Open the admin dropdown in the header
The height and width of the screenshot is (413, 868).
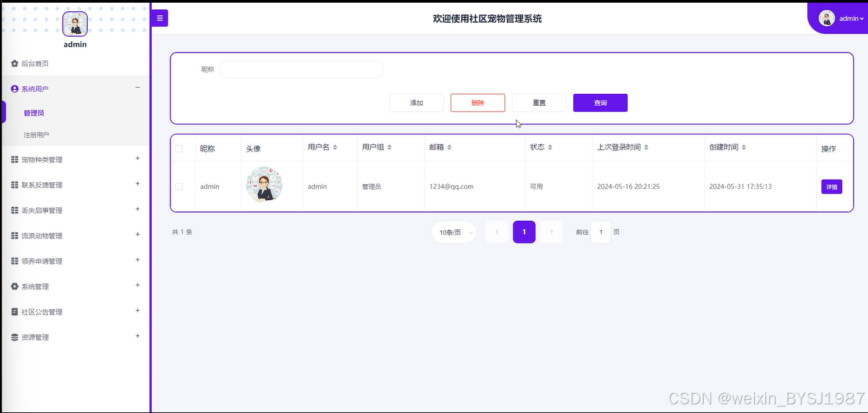851,19
